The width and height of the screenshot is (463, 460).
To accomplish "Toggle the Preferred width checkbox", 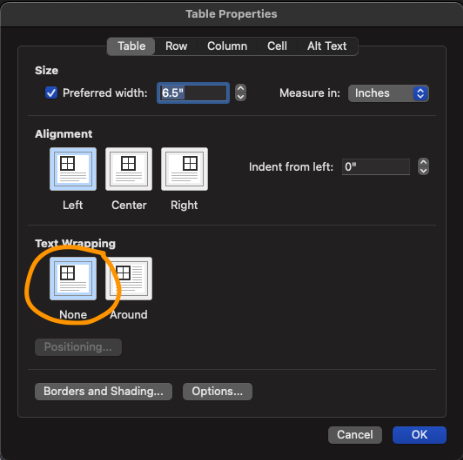I will click(x=51, y=93).
